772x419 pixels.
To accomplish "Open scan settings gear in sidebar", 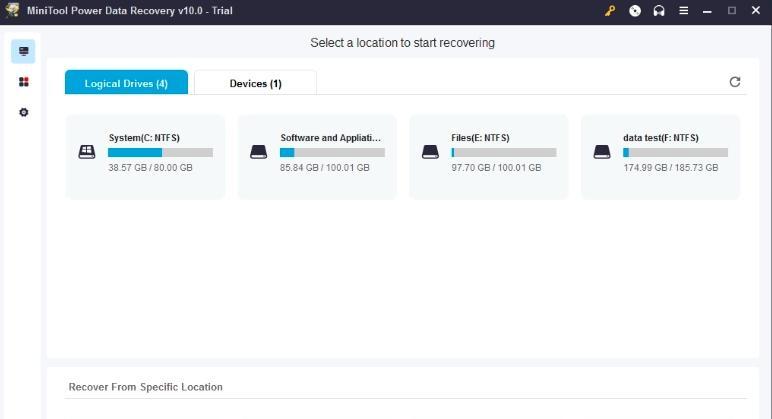I will click(x=24, y=112).
